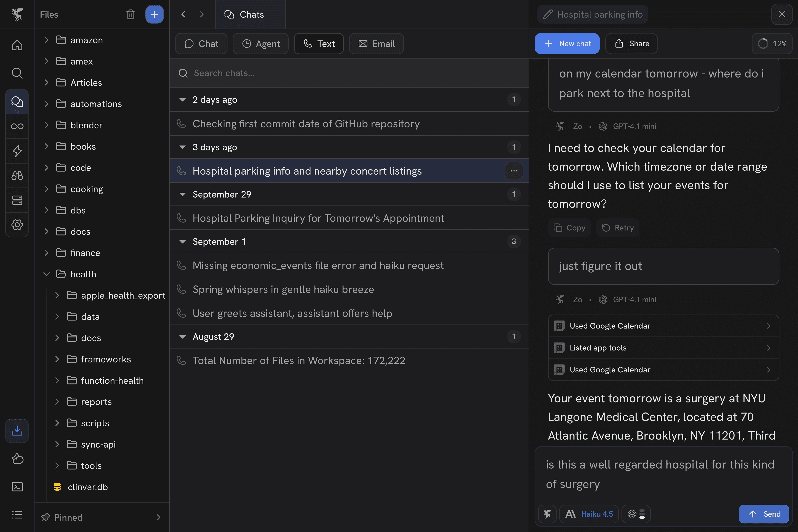Open more options for Hospital parking chat
This screenshot has height=532, width=798.
coord(514,171)
